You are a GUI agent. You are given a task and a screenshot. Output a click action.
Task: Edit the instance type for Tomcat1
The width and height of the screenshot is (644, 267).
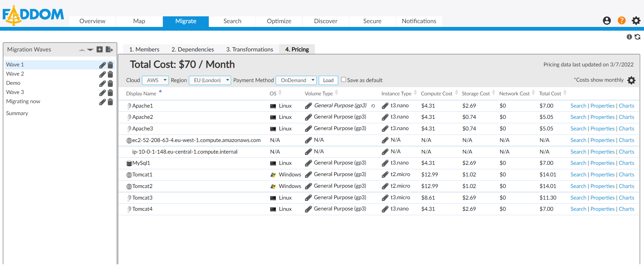tap(385, 175)
